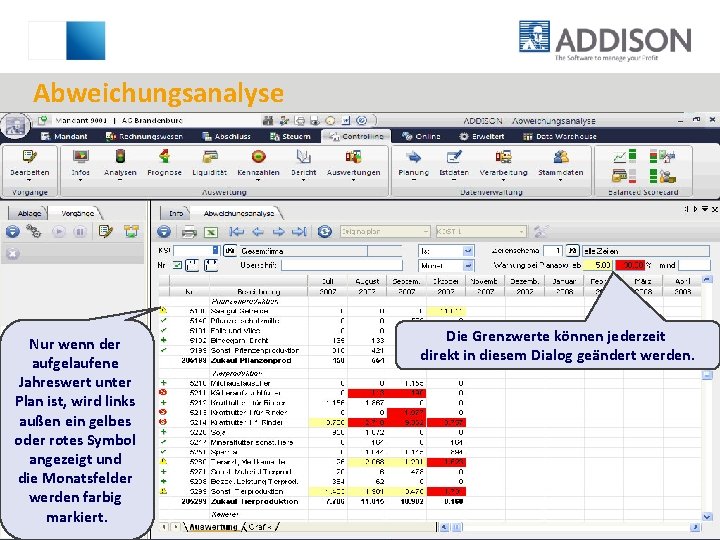The width and height of the screenshot is (720, 540).
Task: Open the Mandant ribbon tab
Action: tap(64, 136)
